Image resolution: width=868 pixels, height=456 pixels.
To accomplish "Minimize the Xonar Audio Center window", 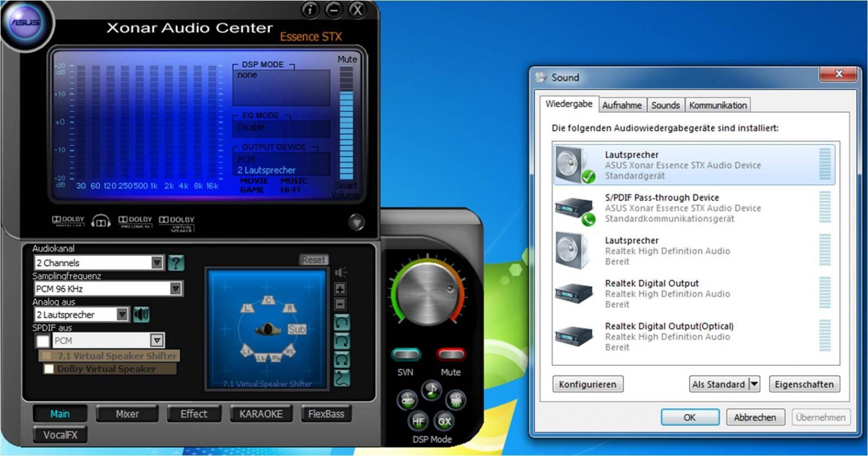I will point(334,9).
